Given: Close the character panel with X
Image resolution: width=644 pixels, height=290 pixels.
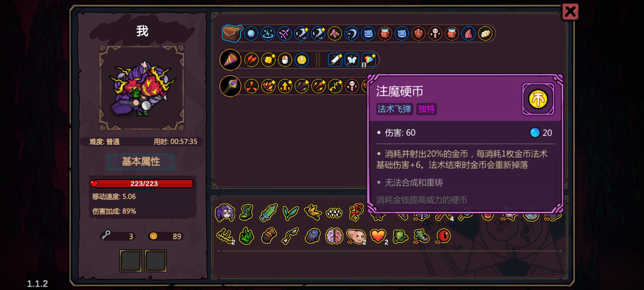Looking at the screenshot, I should tap(570, 12).
